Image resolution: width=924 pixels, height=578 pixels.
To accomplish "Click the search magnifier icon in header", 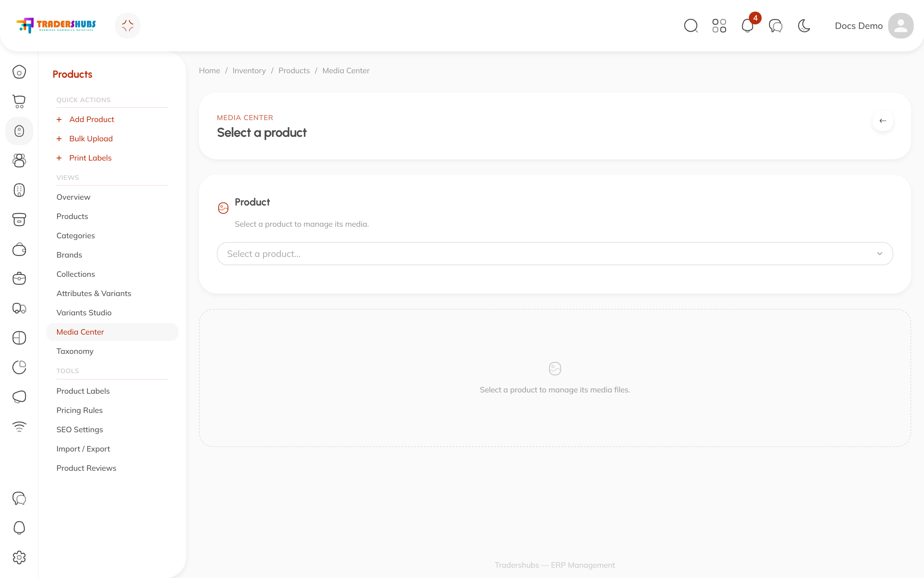I will pyautogui.click(x=691, y=26).
